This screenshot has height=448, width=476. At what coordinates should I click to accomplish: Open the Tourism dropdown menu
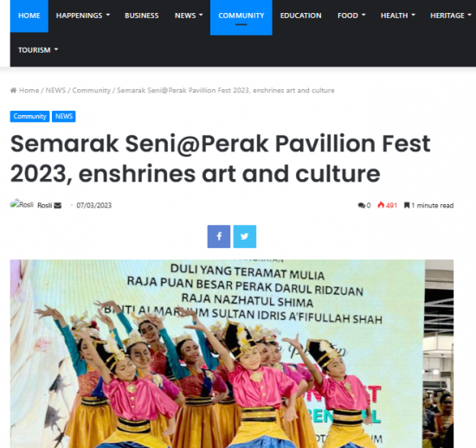pyautogui.click(x=38, y=50)
